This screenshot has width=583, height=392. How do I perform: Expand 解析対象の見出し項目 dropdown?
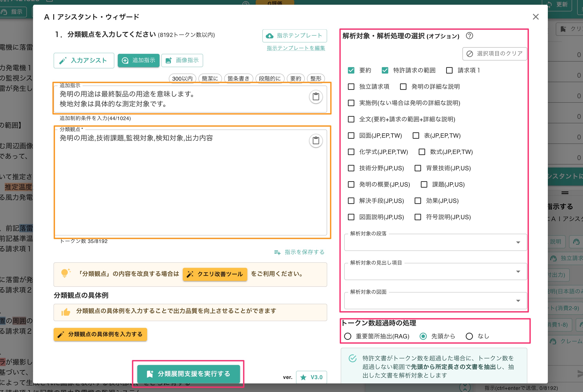click(435, 271)
